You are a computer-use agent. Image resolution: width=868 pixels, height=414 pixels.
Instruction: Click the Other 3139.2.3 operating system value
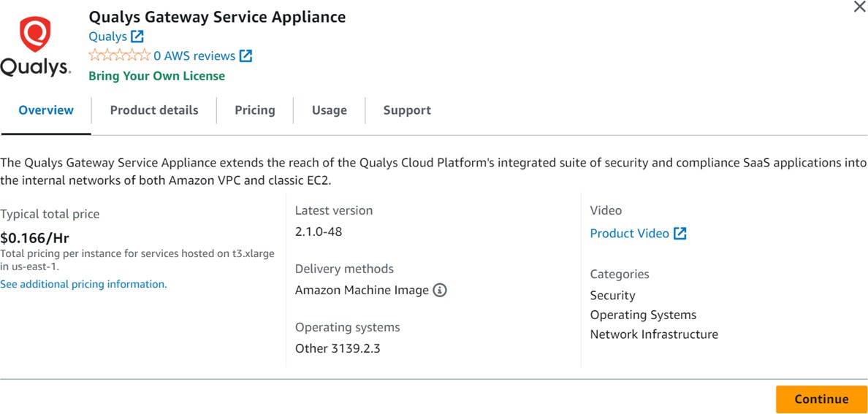[x=338, y=349]
